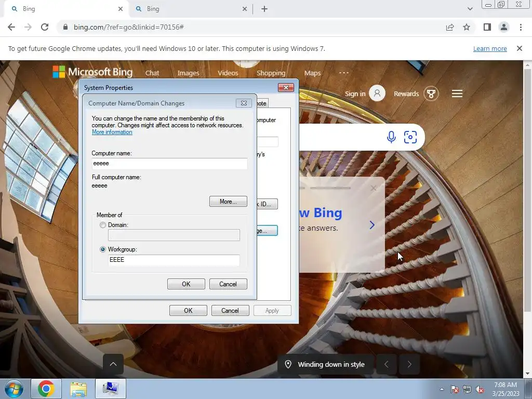Click the Chrome address bar URL
The height and width of the screenshot is (399, 532).
click(129, 27)
